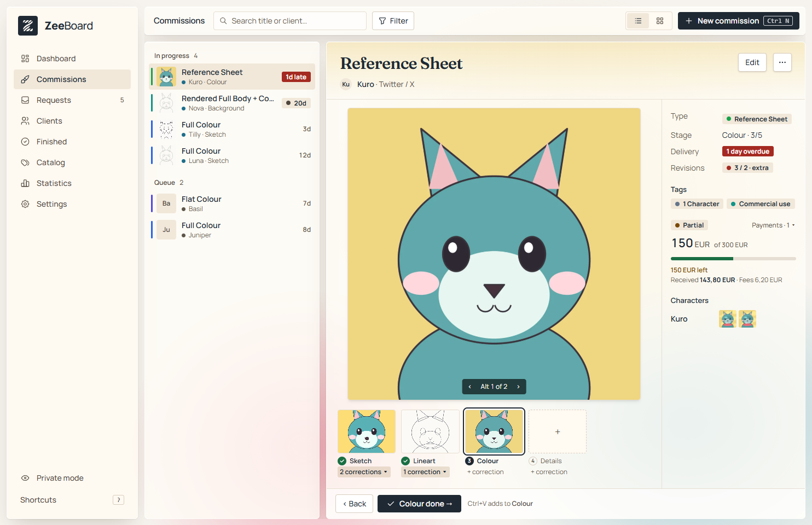Show previous alt image arrow

[x=470, y=387]
